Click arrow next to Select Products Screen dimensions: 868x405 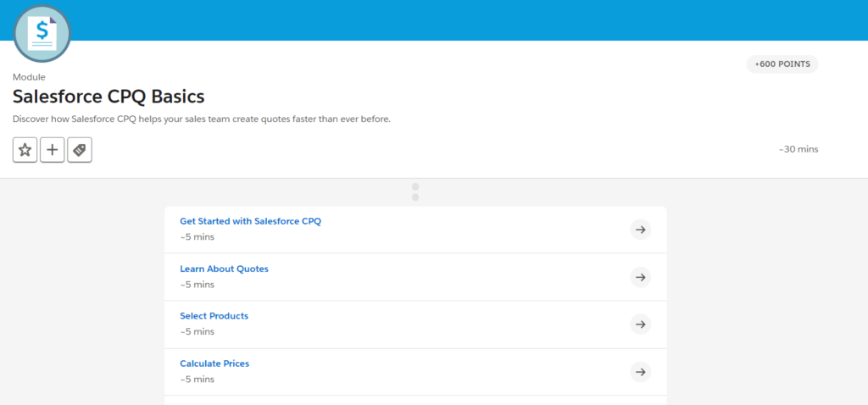(641, 325)
